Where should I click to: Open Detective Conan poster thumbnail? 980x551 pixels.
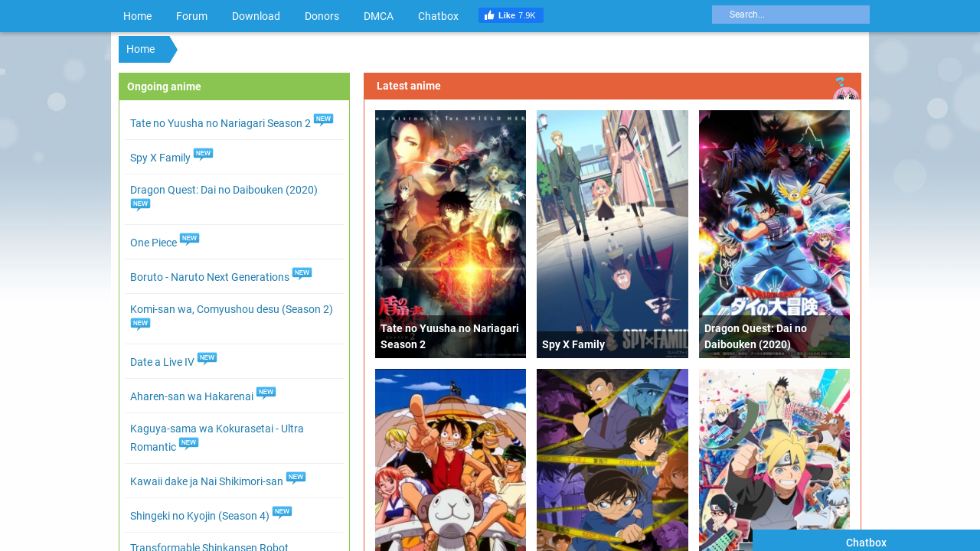click(x=612, y=460)
